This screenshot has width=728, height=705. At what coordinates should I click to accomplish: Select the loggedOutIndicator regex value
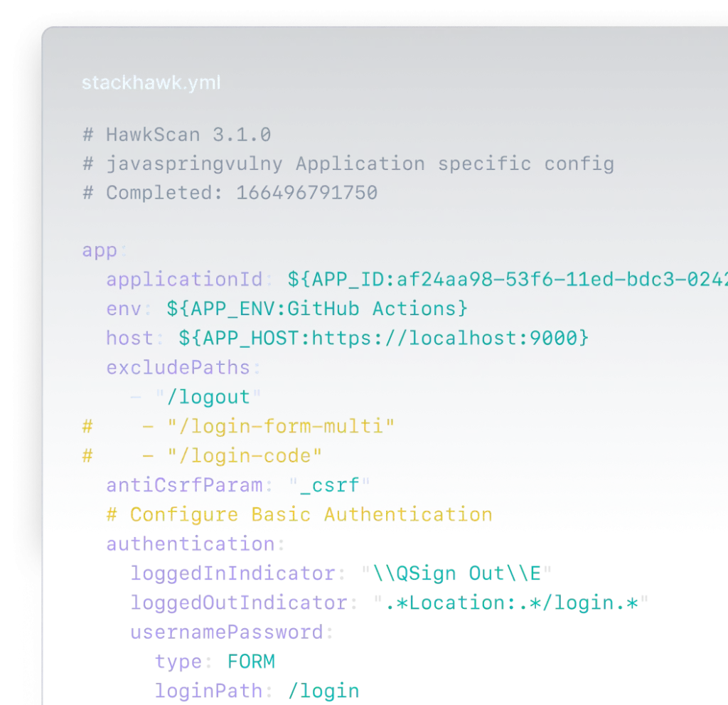[510, 603]
